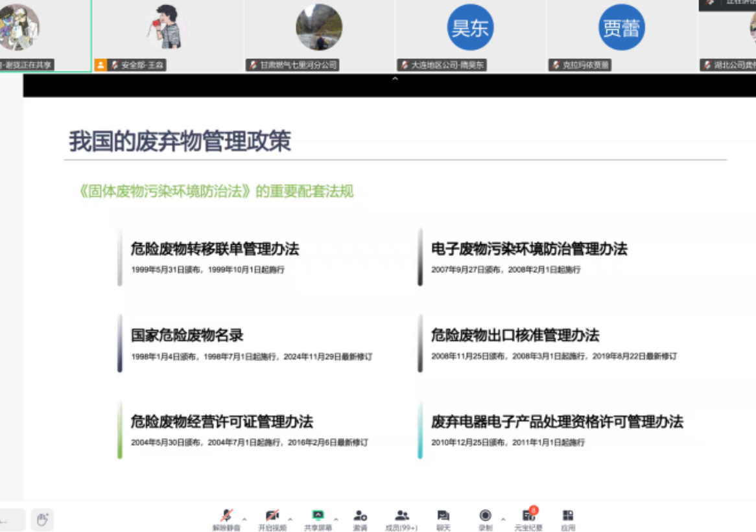756x532 pixels.
Task: Click date line 2016年2月6日最新修订
Action: click(328, 443)
